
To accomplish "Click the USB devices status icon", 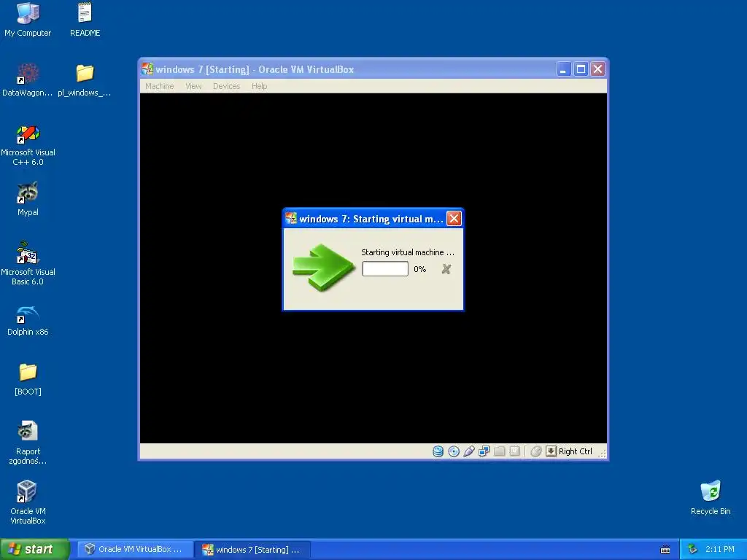I will click(x=469, y=451).
